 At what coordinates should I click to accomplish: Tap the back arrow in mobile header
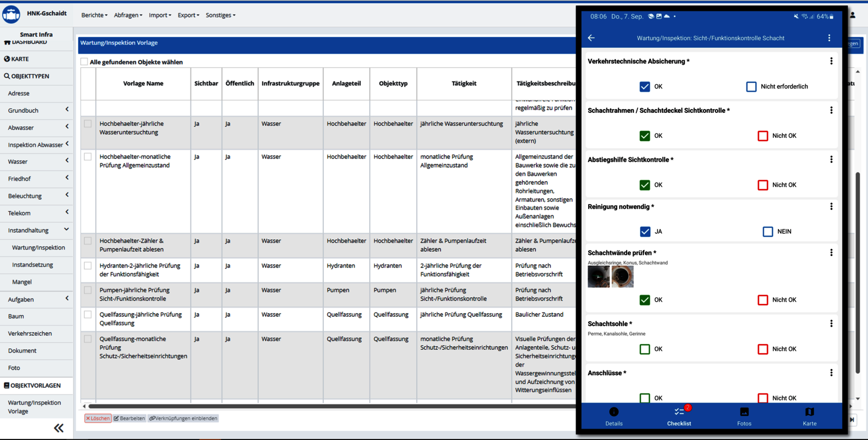tap(591, 38)
